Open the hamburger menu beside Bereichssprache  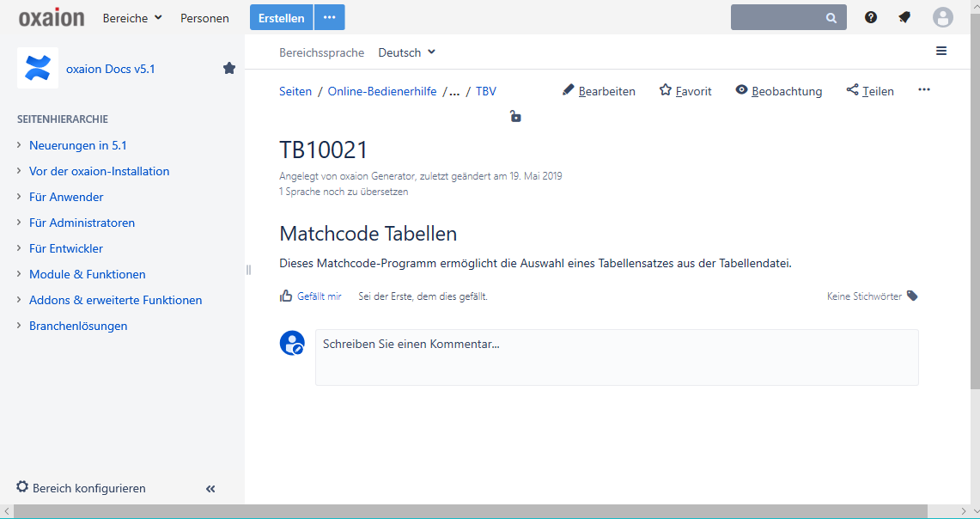point(941,52)
